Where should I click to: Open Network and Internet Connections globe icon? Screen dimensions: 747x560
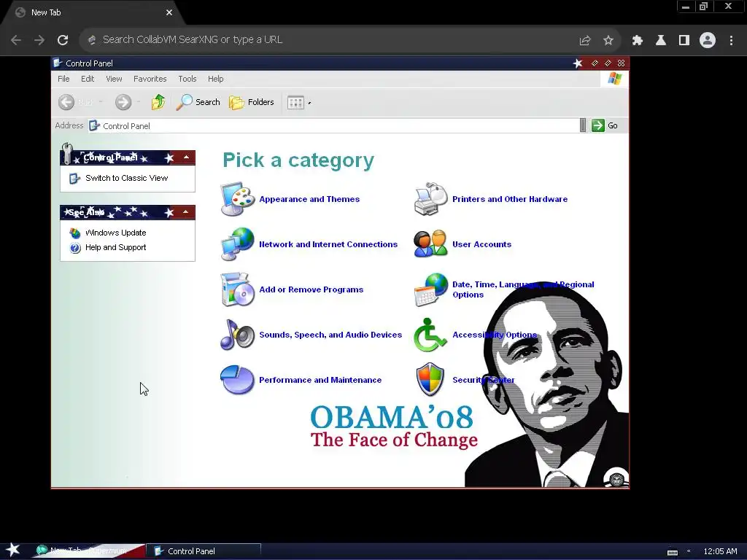tap(238, 244)
